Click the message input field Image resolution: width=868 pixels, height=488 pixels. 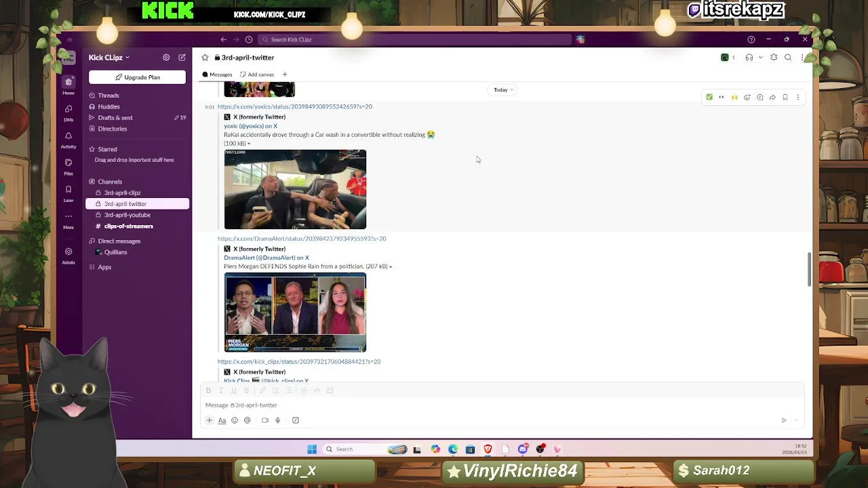(x=502, y=405)
